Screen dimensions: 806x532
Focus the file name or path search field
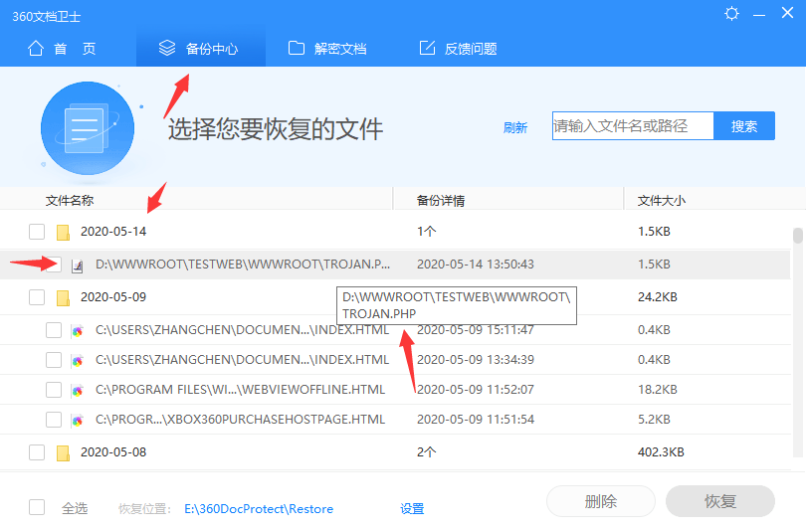[x=633, y=126]
